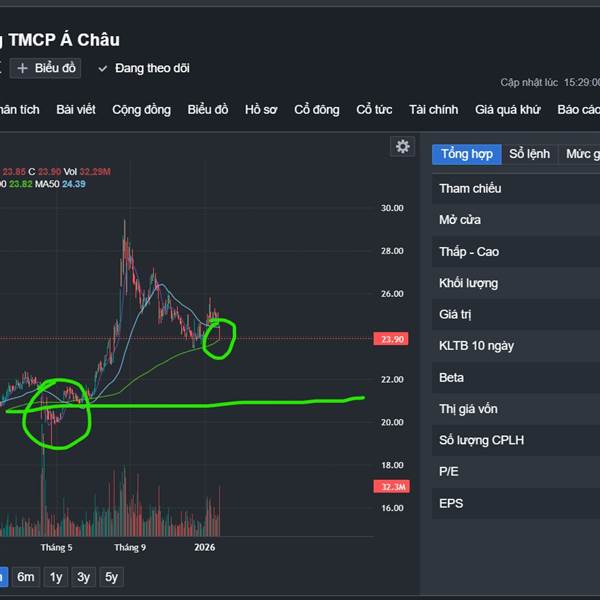Select the 6m time range
Image resolution: width=600 pixels, height=600 pixels.
pyautogui.click(x=26, y=577)
